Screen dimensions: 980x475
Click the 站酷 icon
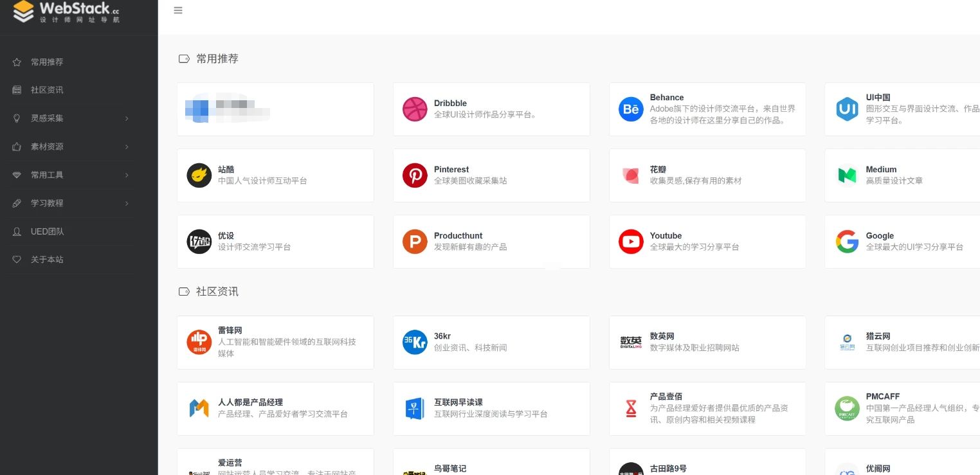point(199,175)
